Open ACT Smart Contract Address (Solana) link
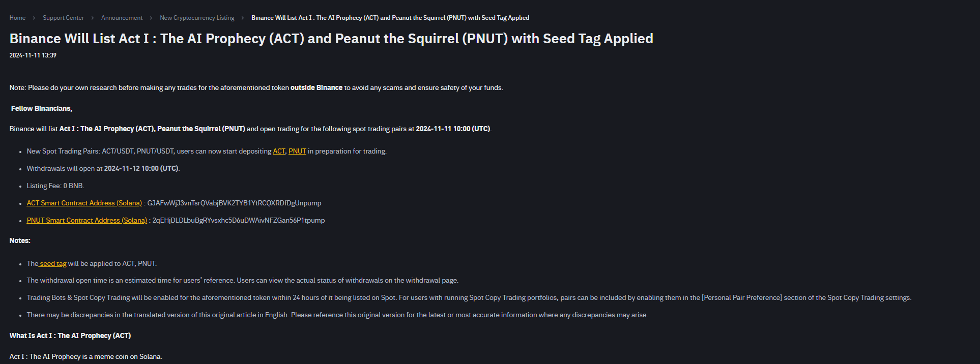980x364 pixels. (84, 203)
